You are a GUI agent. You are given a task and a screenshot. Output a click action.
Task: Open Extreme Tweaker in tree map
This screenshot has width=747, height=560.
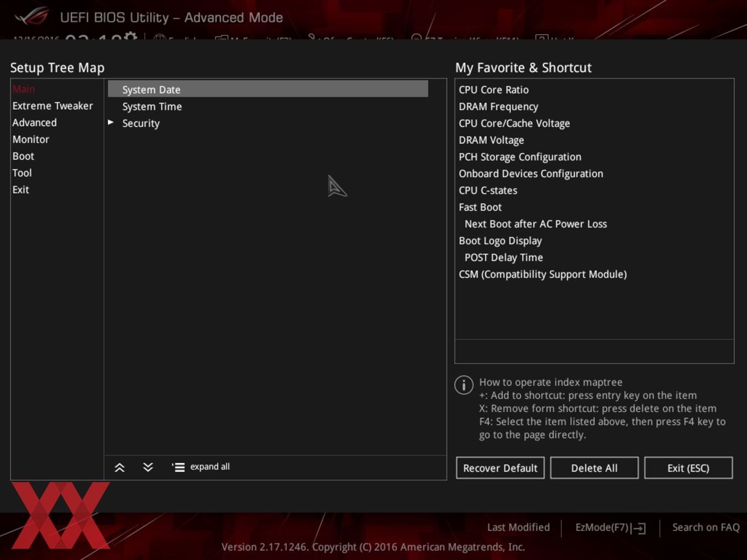[53, 106]
